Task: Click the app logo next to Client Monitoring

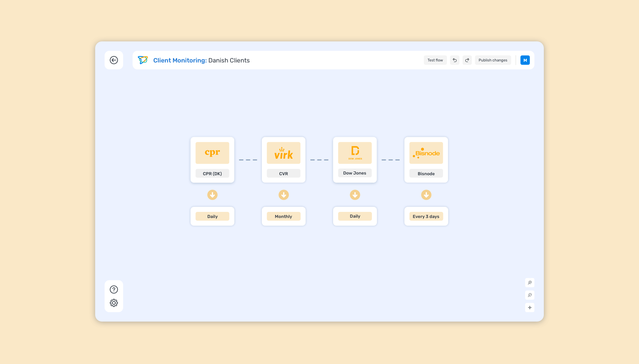Action: tap(143, 60)
